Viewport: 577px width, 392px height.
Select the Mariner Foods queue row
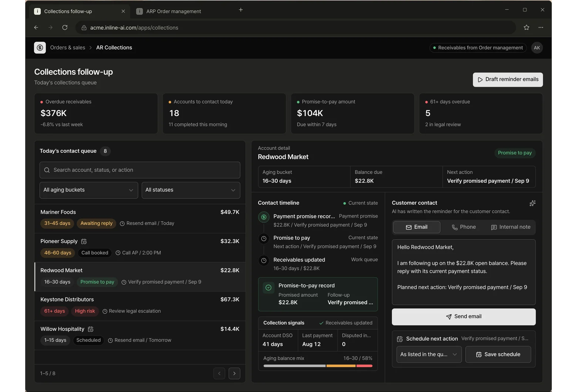(x=140, y=218)
